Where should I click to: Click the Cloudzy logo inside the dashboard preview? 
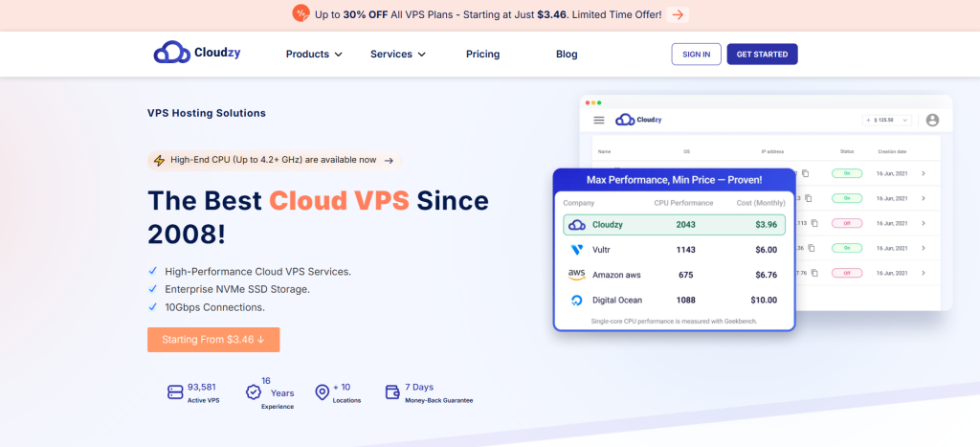point(638,120)
